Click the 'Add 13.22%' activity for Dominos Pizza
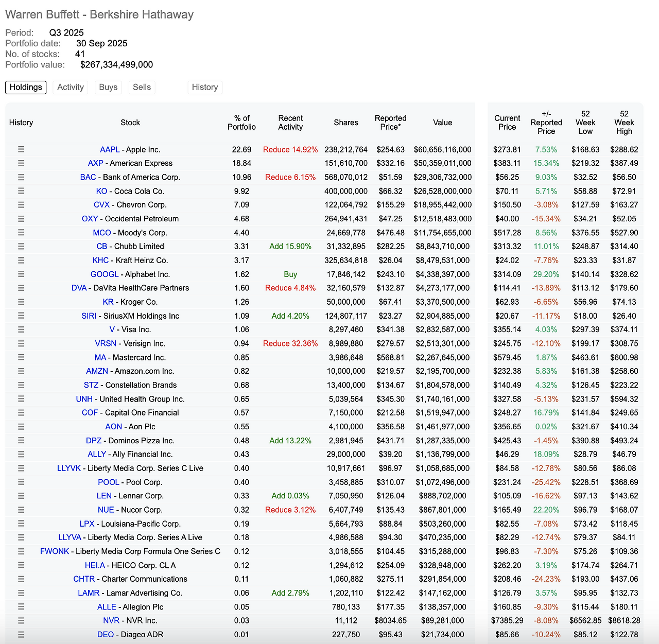659x644 pixels. pos(290,441)
